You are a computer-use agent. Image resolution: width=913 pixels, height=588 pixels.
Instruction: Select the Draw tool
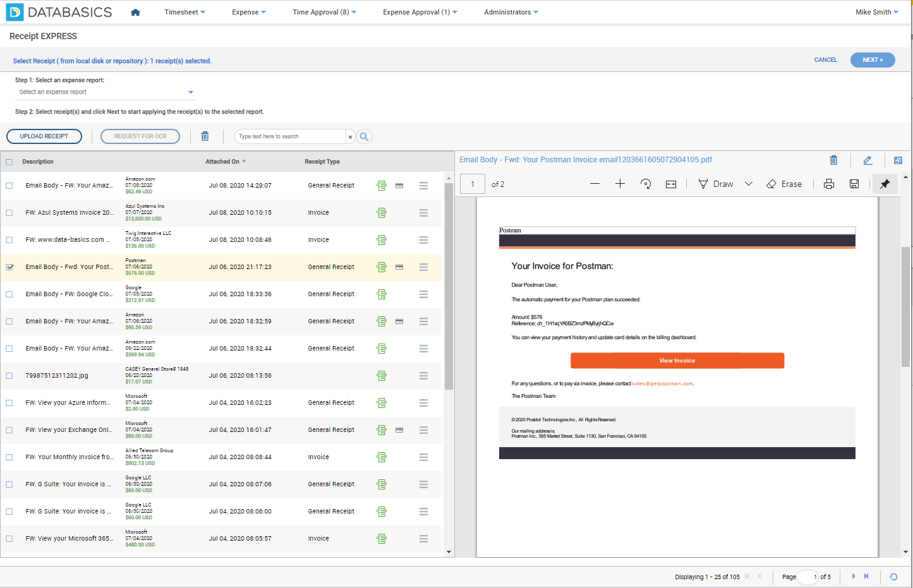[716, 184]
